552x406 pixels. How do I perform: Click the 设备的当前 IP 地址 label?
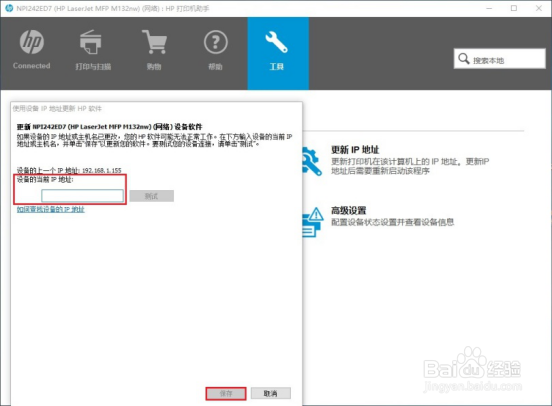point(45,180)
